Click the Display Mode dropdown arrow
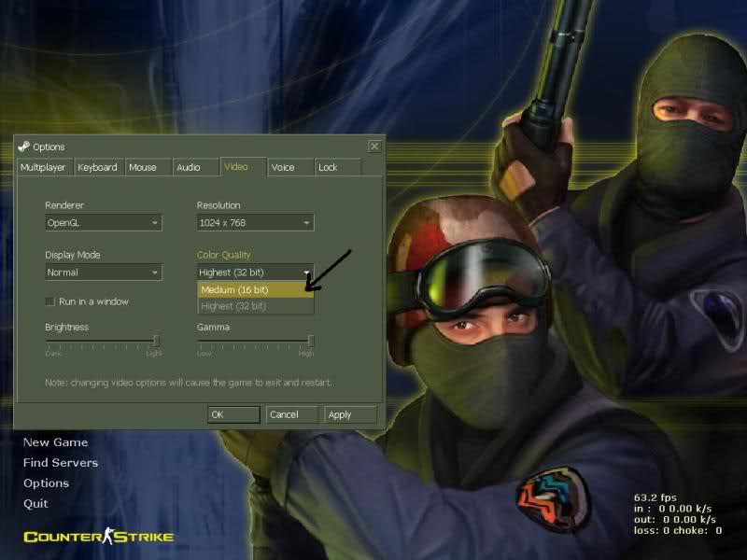 click(154, 273)
